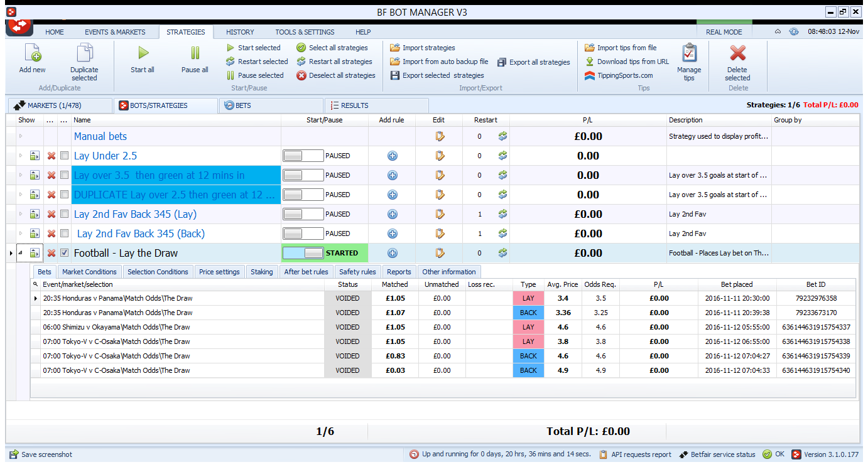Open the Safety rules sub-tab
868x467 pixels.
(x=357, y=272)
